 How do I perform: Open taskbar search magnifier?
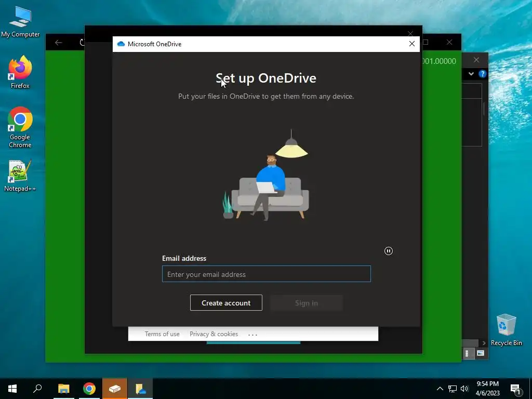pos(37,389)
